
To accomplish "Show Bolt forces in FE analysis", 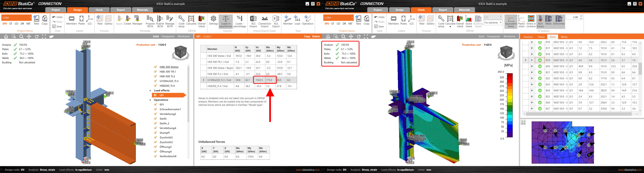I will click(x=540, y=21).
